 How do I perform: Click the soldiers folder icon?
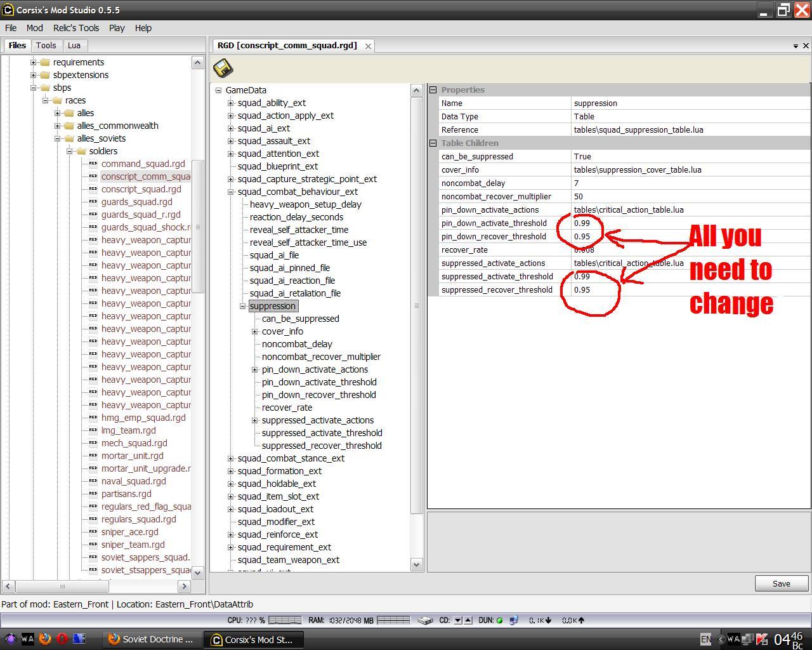coord(81,151)
